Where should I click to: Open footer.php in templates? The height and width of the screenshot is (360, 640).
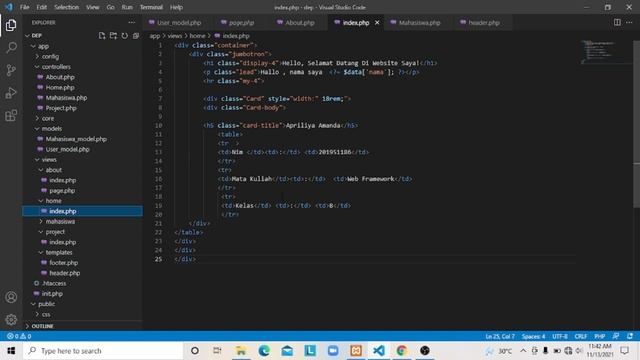[64, 263]
